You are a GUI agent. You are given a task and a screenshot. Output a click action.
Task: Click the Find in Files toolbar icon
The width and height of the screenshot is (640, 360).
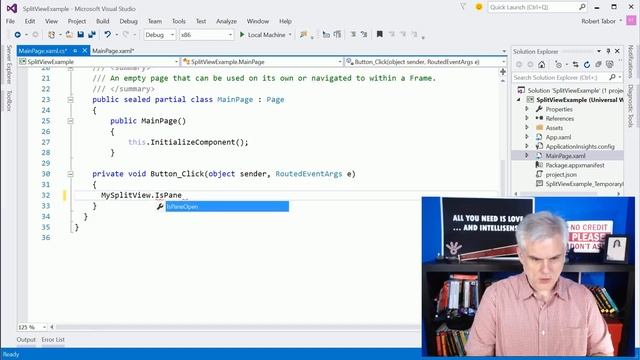point(303,35)
